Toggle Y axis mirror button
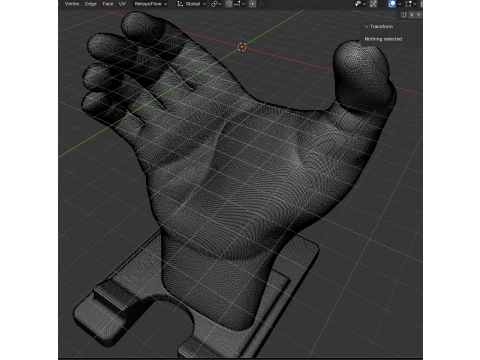Viewport: 480px width, 360px height. pos(418,15)
